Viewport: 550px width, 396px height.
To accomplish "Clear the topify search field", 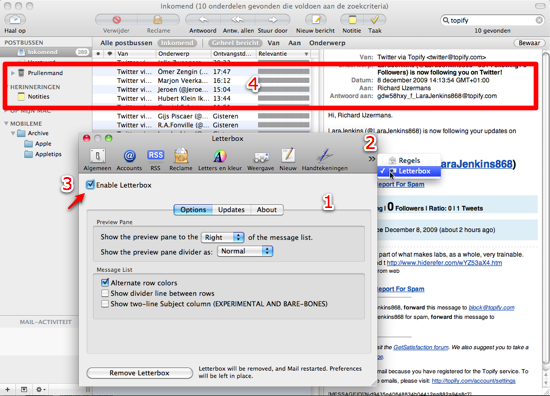I will (539, 20).
